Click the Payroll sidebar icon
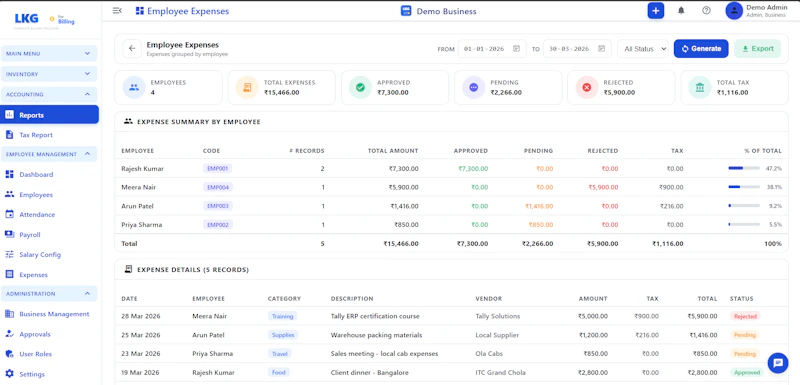This screenshot has width=800, height=385. point(9,235)
